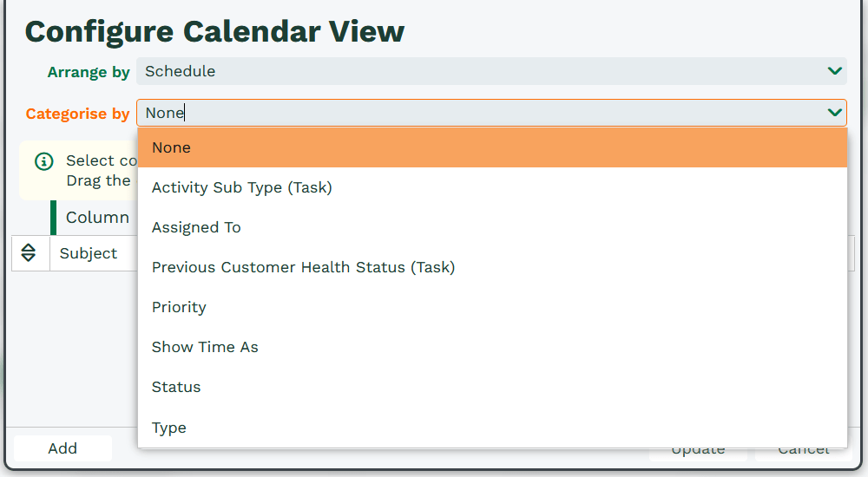Expand the Arrange by dropdown chevron

pyautogui.click(x=835, y=71)
